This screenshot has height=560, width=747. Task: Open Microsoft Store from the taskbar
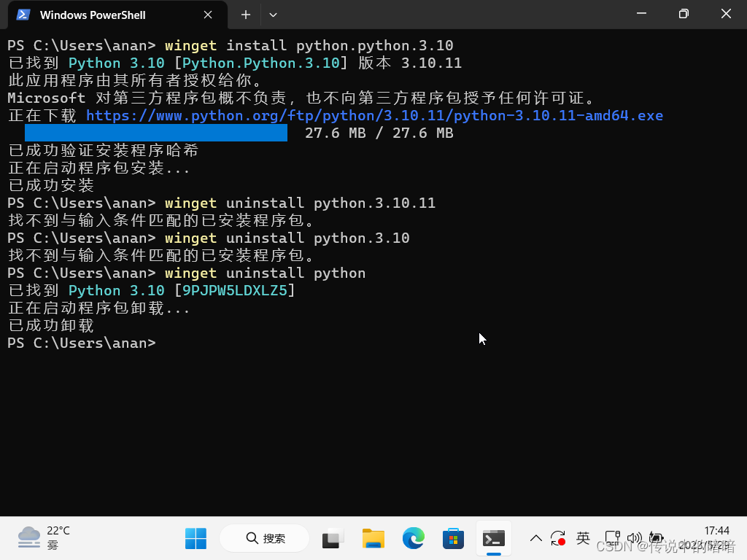coord(453,539)
